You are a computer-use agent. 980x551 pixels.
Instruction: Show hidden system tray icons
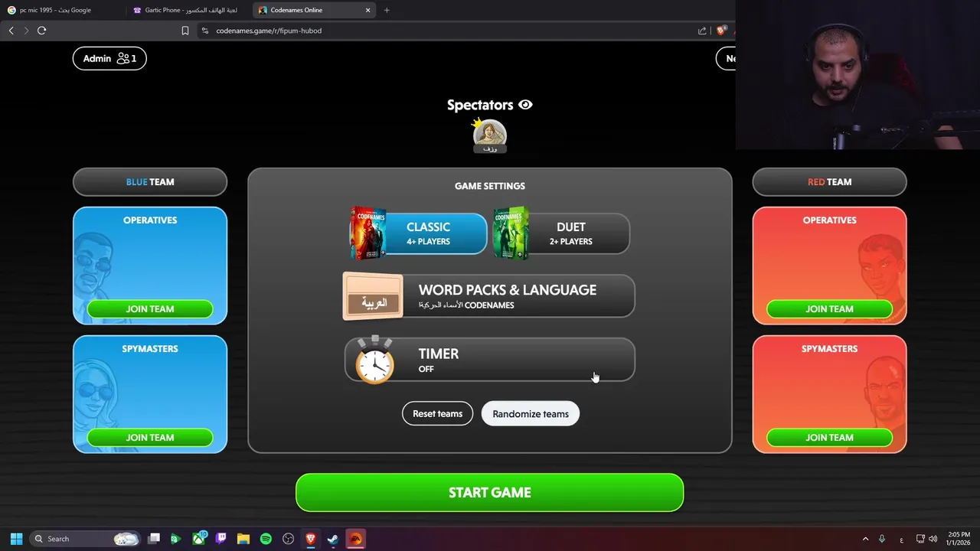[865, 539]
